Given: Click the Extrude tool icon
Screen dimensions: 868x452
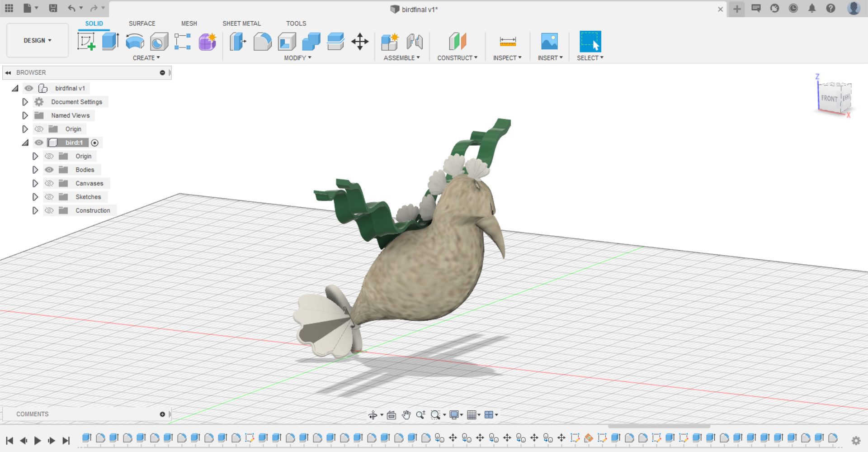Looking at the screenshot, I should click(110, 42).
